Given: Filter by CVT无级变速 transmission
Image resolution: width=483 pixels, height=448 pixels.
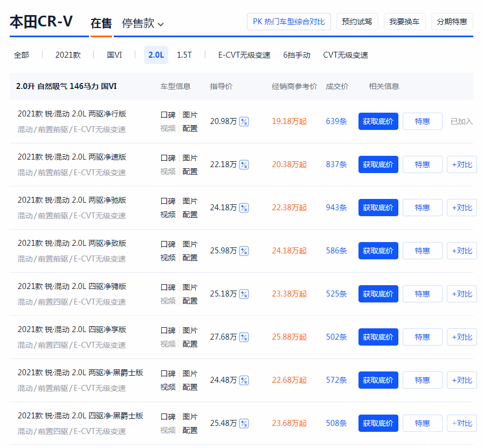Looking at the screenshot, I should tap(346, 55).
